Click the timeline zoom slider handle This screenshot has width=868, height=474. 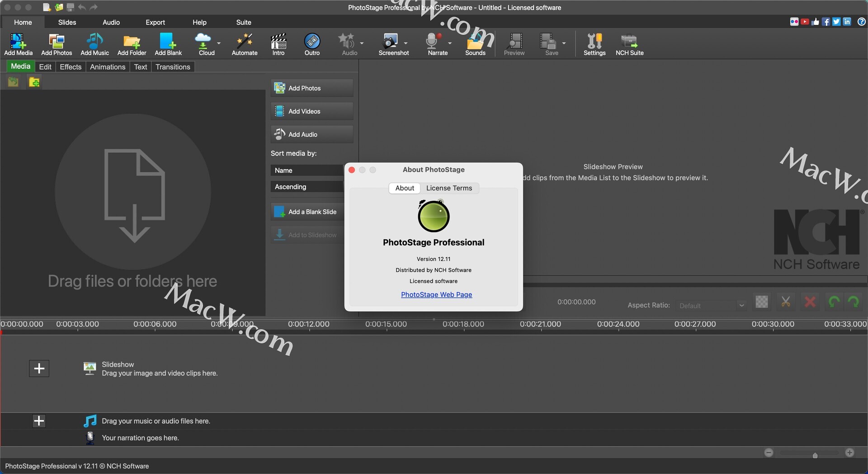815,455
